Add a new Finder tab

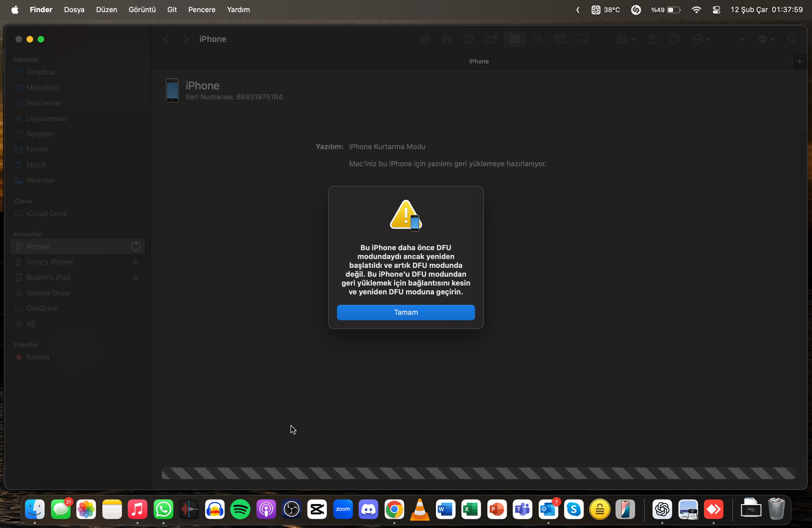click(799, 61)
